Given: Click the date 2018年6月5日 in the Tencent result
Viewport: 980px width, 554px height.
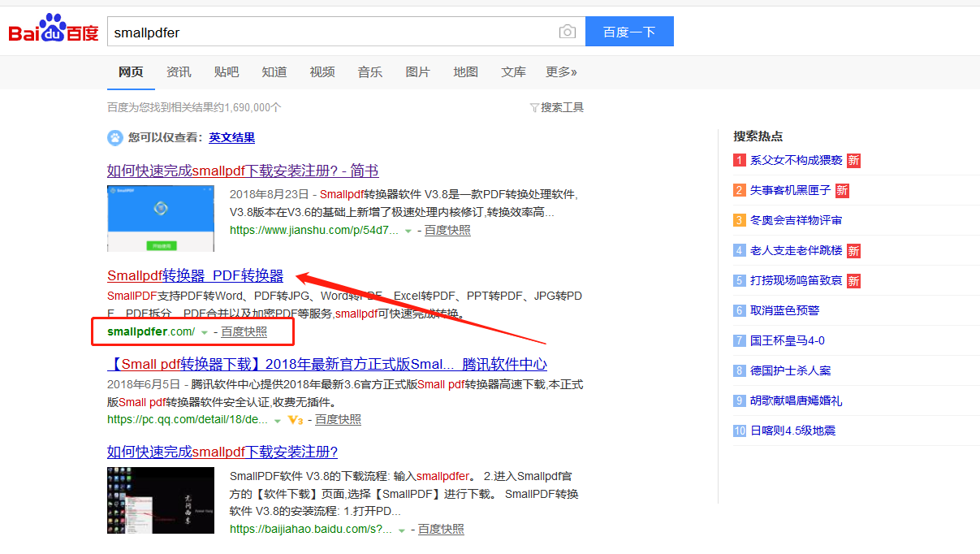Looking at the screenshot, I should click(144, 384).
